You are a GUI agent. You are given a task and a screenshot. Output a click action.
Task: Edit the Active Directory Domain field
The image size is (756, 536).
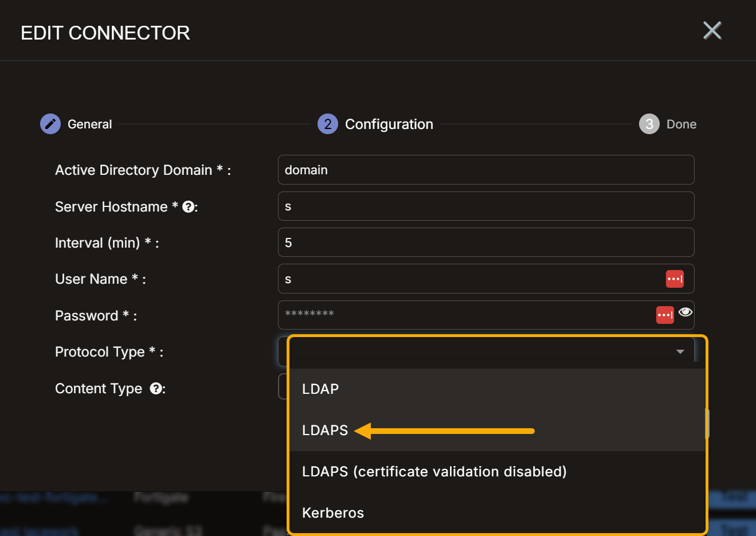pos(486,170)
